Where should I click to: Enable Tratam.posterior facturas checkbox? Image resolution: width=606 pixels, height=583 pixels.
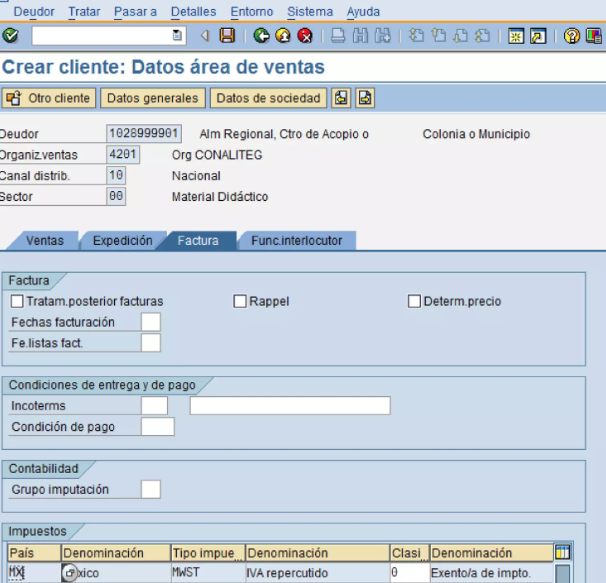[x=17, y=301]
